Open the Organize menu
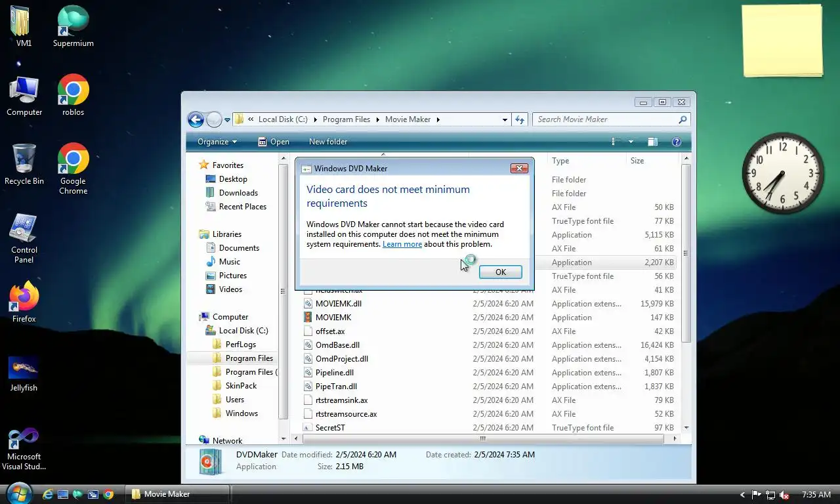Viewport: 840px width, 504px height. [x=217, y=142]
